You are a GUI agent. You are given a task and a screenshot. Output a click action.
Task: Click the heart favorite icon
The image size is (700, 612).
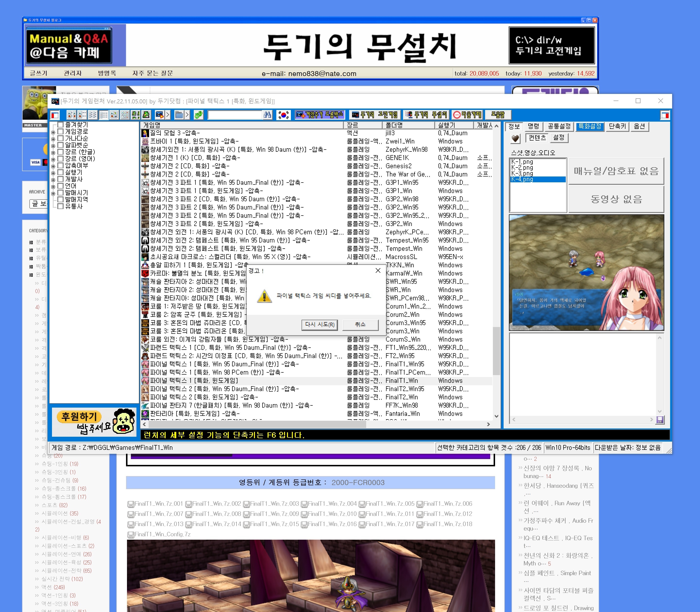pos(515,138)
